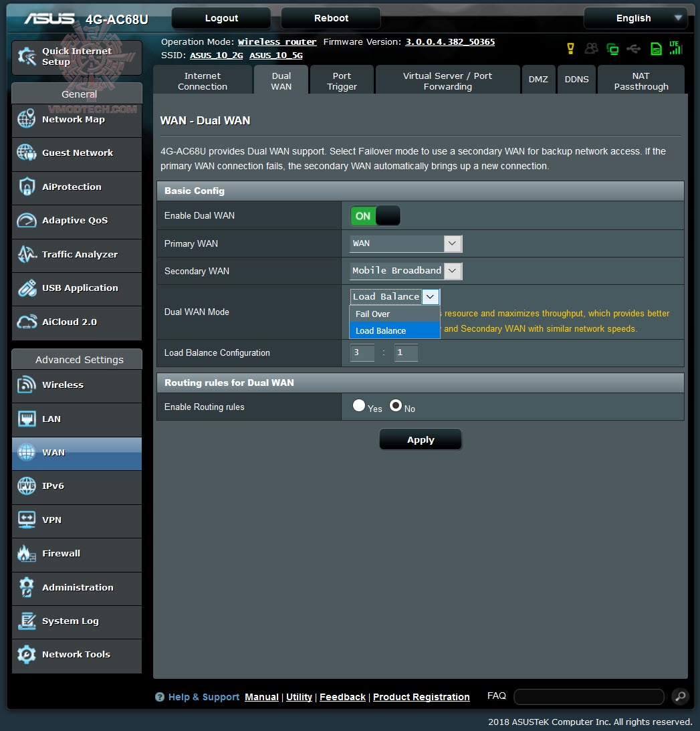Select Yes for Enable Routing rules
This screenshot has width=700, height=731.
[x=359, y=405]
